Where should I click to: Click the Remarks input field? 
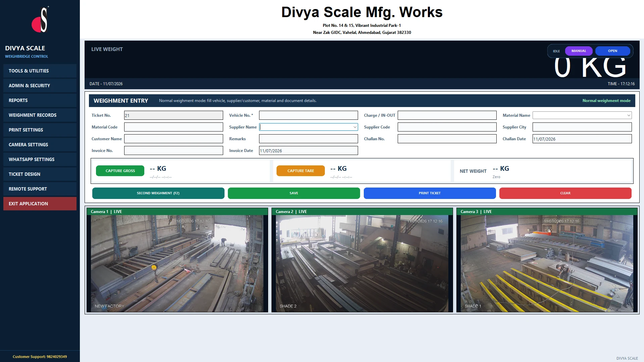308,139
